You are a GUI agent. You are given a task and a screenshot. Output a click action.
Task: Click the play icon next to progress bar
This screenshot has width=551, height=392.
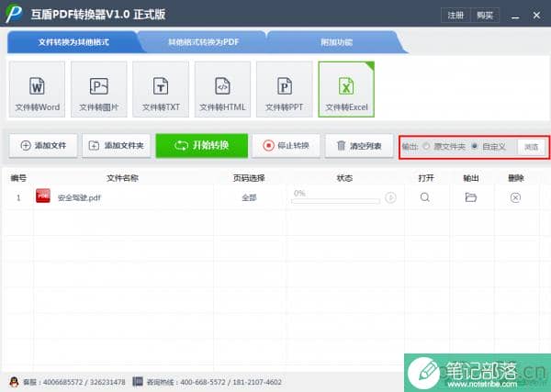pyautogui.click(x=390, y=197)
